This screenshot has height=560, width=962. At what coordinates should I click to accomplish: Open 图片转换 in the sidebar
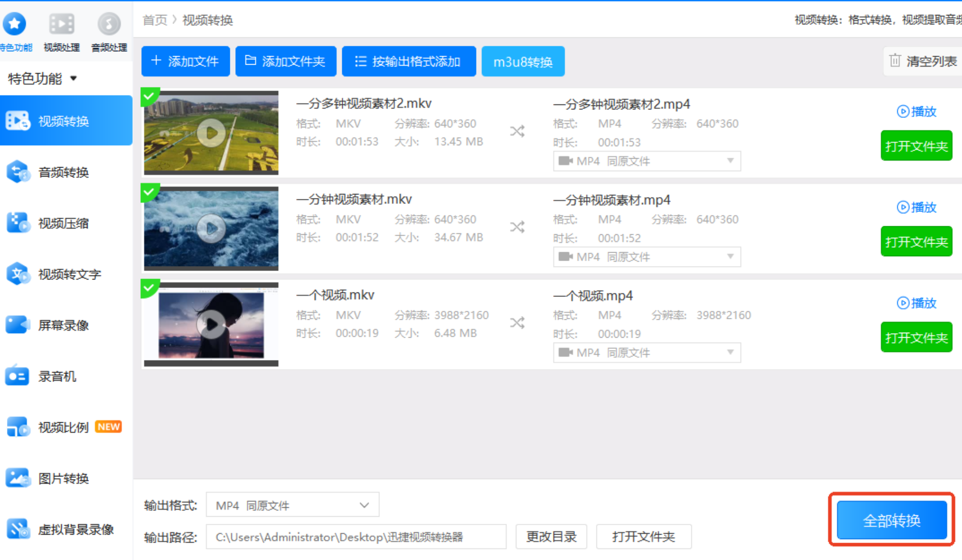click(x=66, y=478)
